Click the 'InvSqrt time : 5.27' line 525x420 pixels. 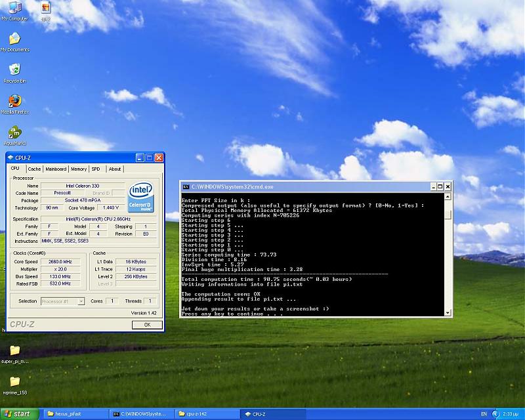[213, 264]
